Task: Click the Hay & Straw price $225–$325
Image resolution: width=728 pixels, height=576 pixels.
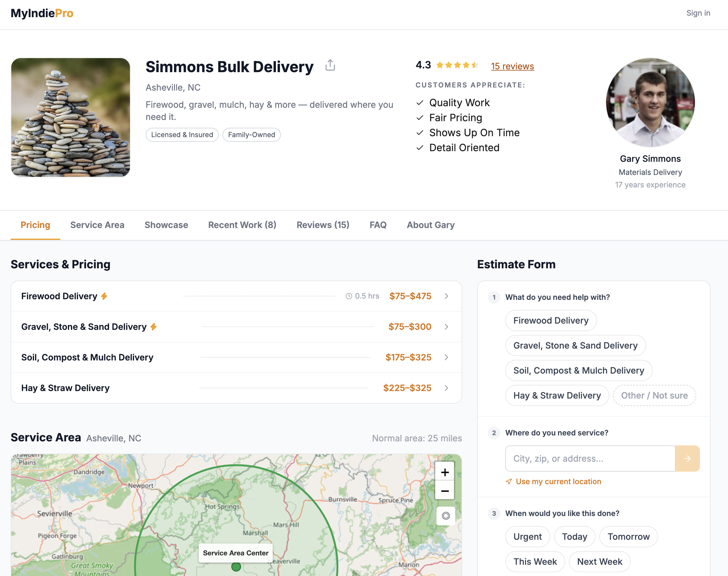Action: (407, 388)
